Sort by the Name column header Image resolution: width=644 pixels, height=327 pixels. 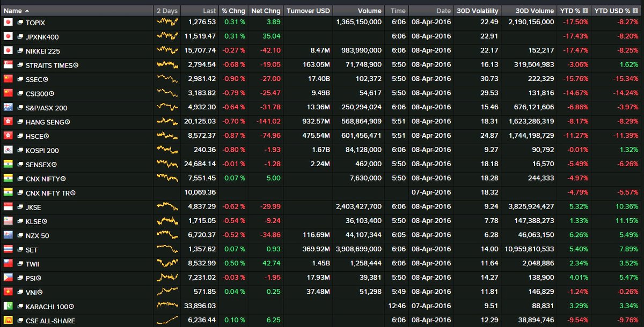(x=77, y=11)
